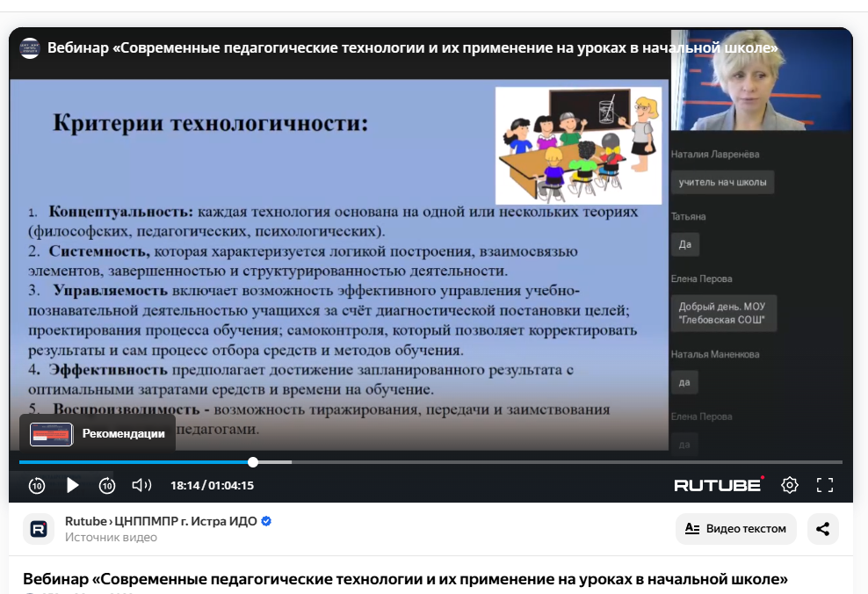Click the share icon button

click(x=823, y=529)
